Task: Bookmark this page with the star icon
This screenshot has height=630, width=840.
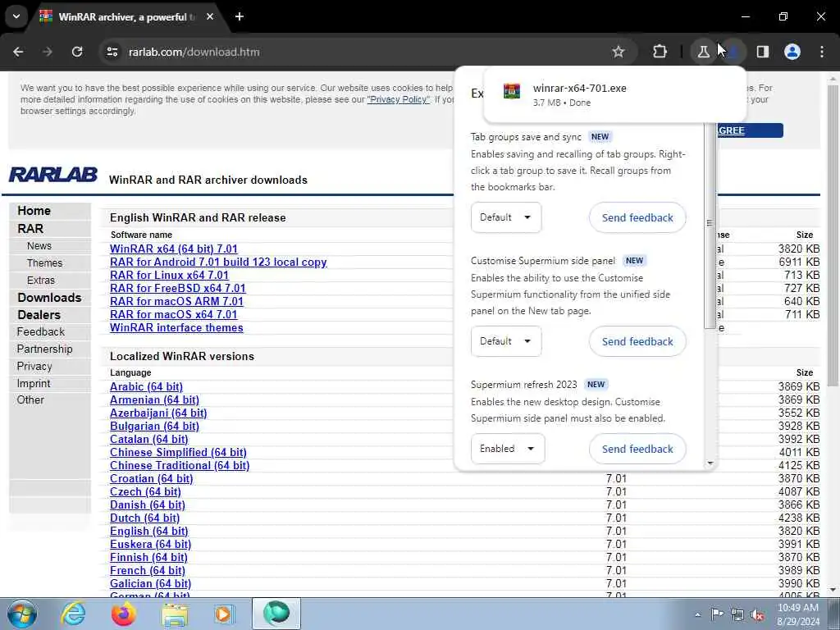Action: point(619,52)
